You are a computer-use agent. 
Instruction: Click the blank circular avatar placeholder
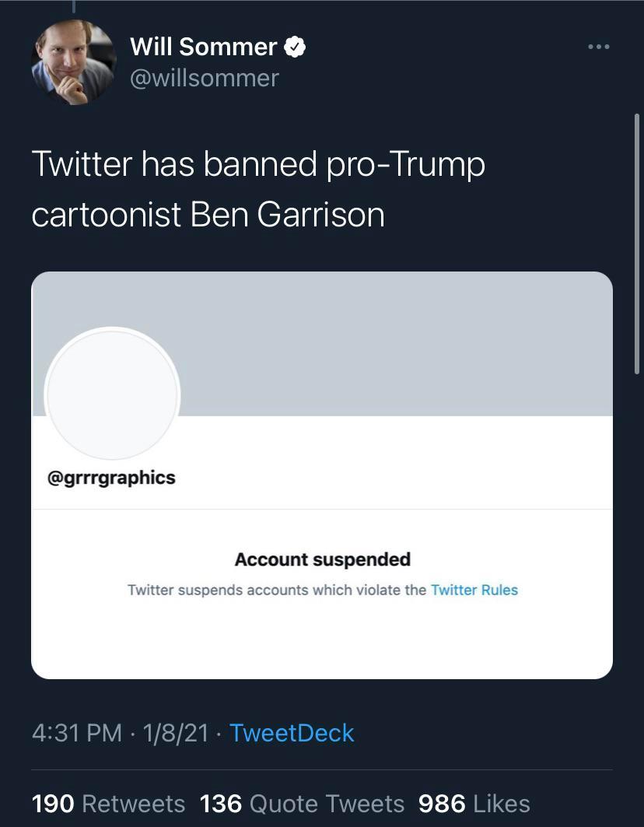point(112,394)
